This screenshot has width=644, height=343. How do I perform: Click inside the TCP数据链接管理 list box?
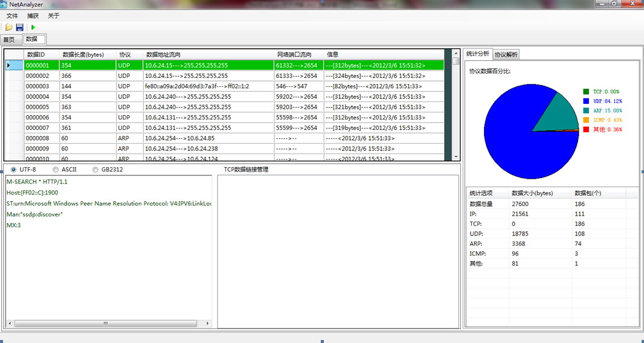[338, 251]
